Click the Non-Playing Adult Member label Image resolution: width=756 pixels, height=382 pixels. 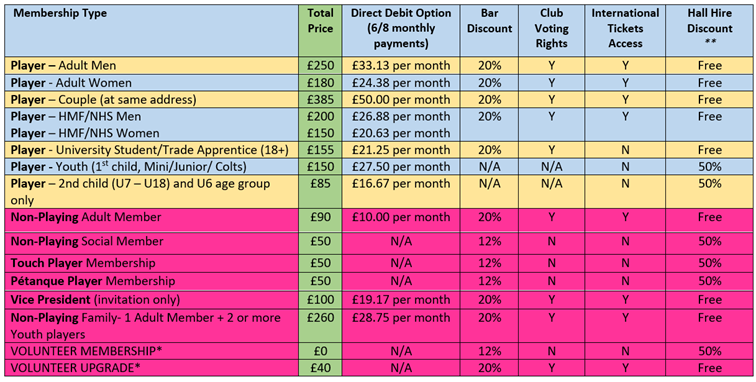click(86, 217)
